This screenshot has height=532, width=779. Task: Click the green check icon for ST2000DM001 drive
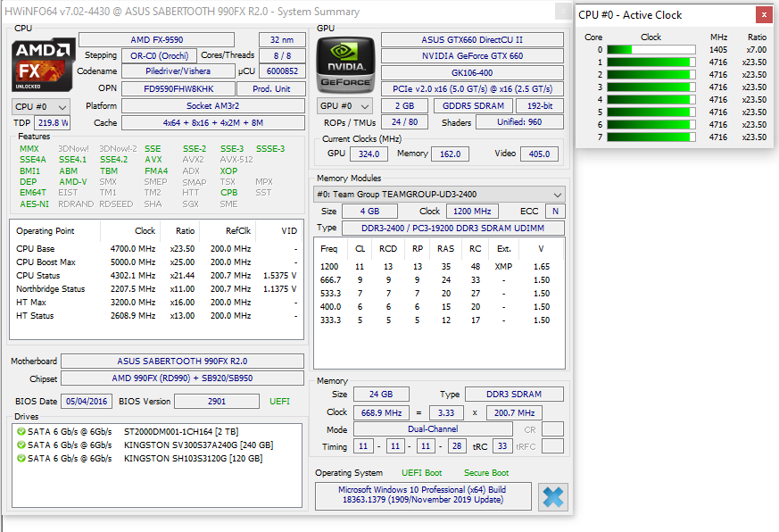pyautogui.click(x=21, y=431)
